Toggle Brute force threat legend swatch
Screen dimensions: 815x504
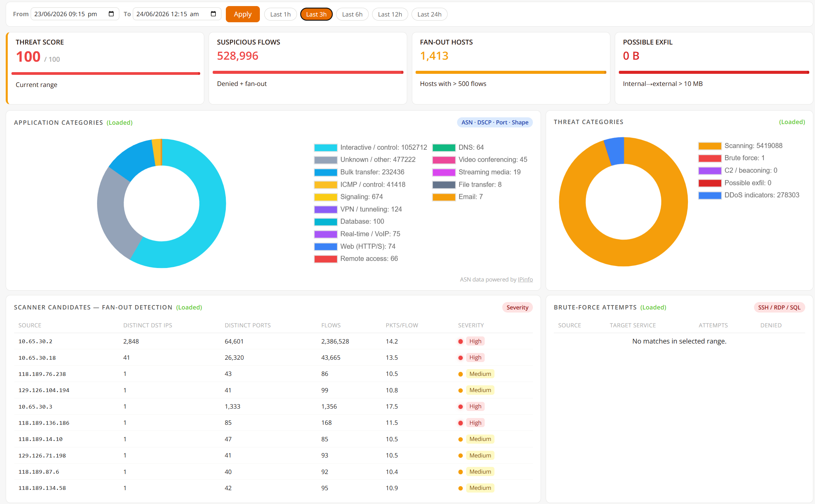coord(710,158)
